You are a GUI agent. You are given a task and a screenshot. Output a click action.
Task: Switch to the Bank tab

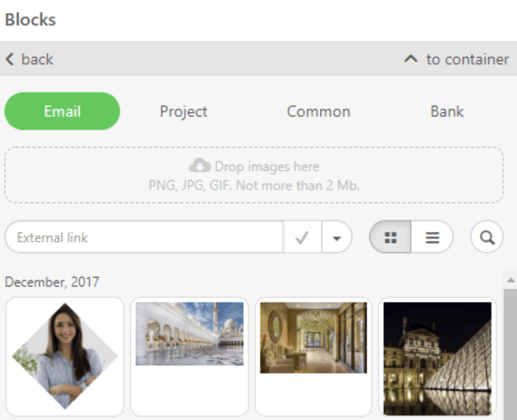pyautogui.click(x=447, y=111)
